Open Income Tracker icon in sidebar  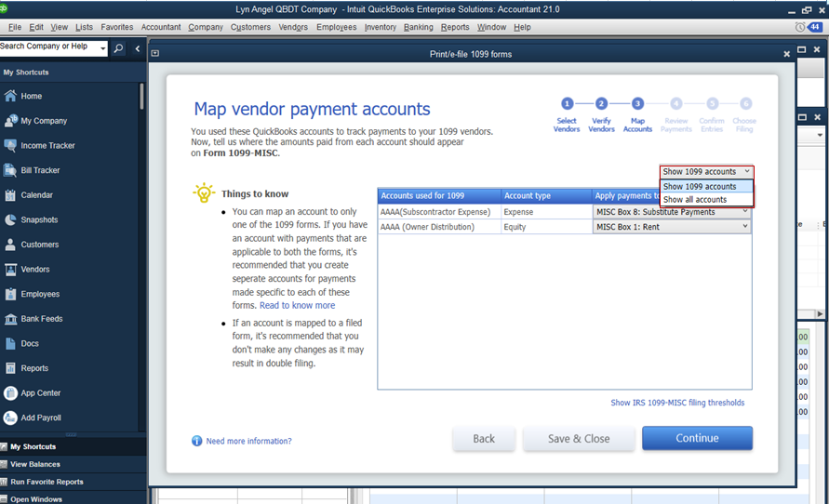pos(10,145)
